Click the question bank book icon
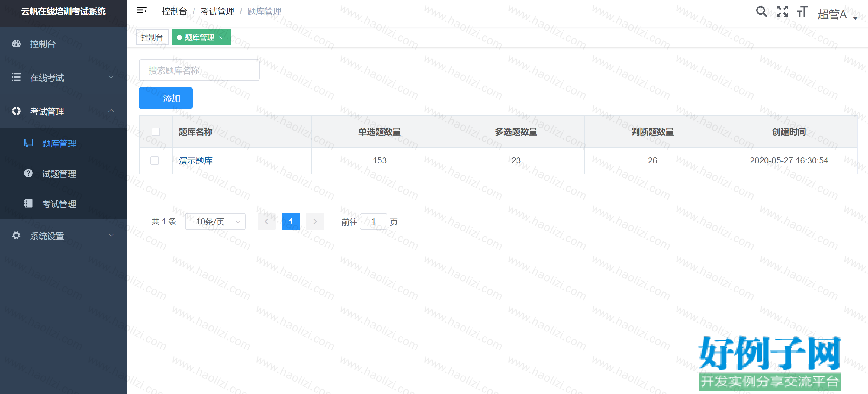868x394 pixels. coord(28,143)
